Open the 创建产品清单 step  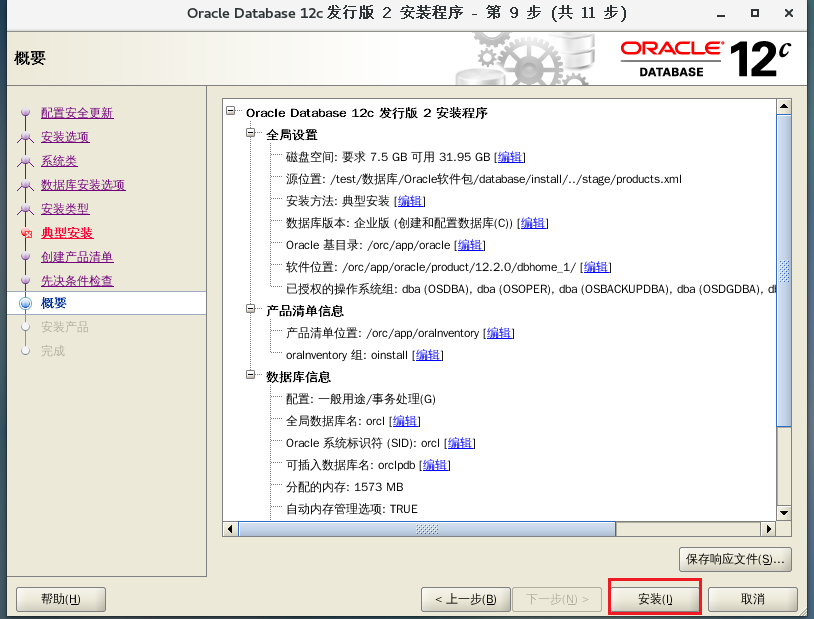[x=77, y=257]
